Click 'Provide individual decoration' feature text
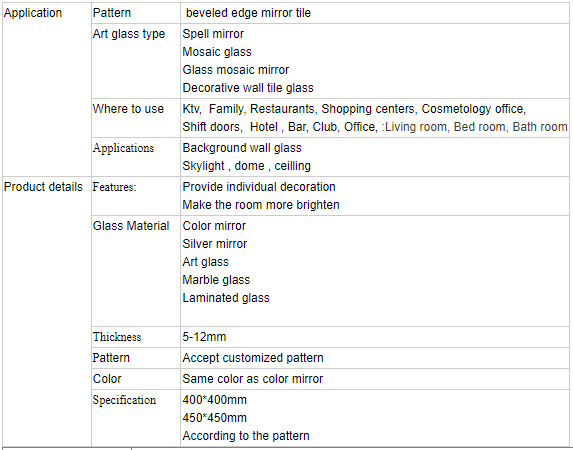 259,187
